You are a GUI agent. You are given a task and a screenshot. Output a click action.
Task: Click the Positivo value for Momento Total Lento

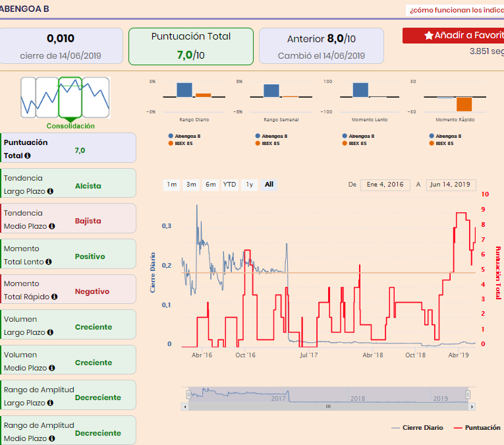pyautogui.click(x=90, y=256)
